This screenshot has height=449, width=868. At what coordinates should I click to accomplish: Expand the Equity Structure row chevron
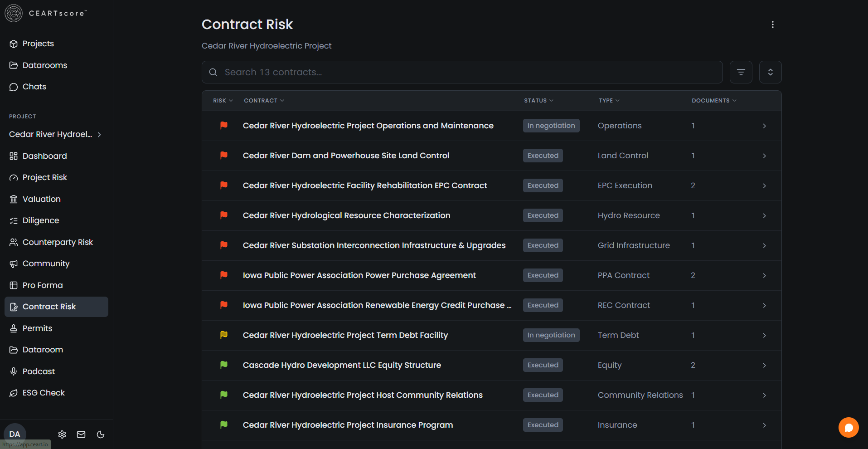(x=764, y=365)
